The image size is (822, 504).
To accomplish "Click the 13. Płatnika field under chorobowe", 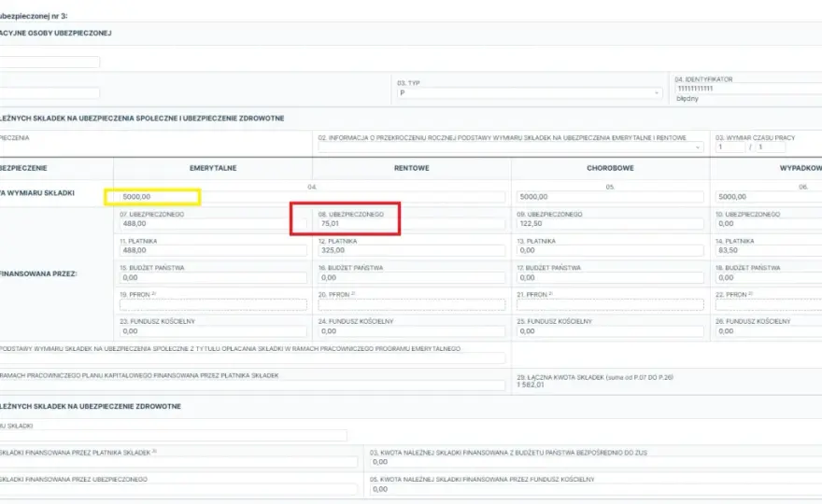I will coord(610,250).
